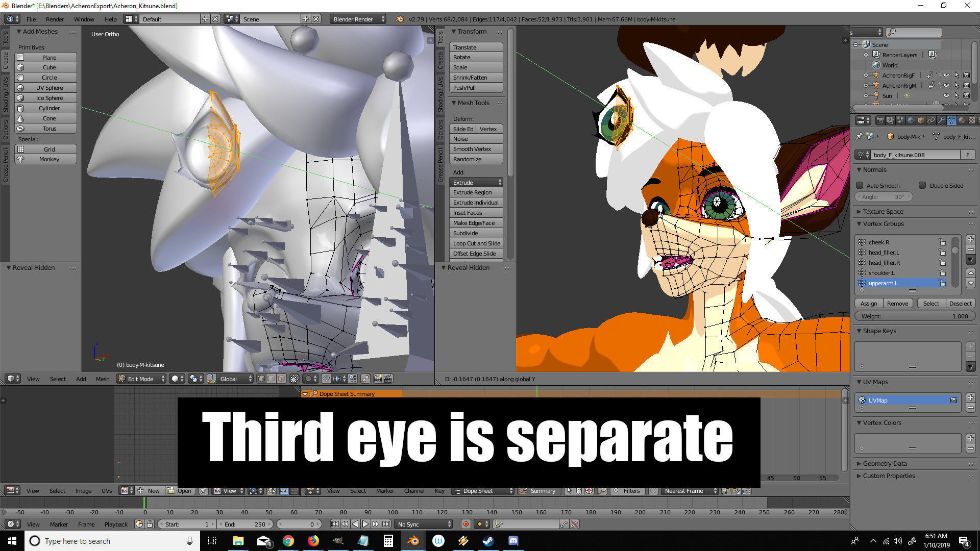Collapse the Scene tree in outliner

[856, 44]
